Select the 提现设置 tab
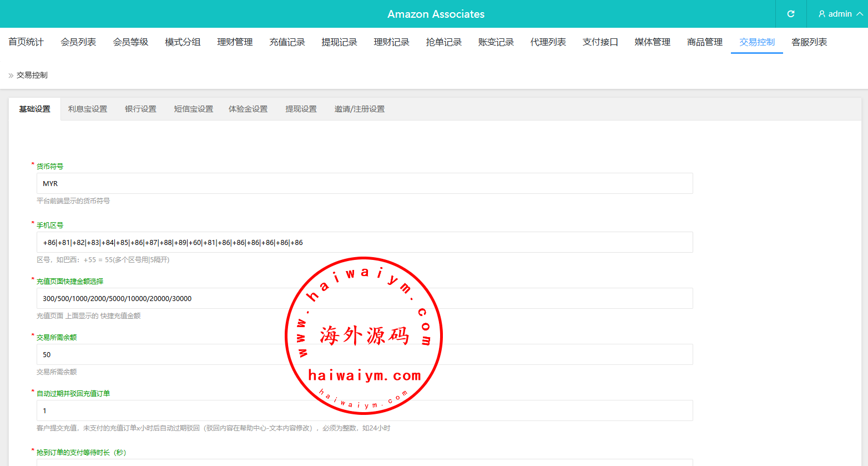Screen dimensions: 868x466 (301, 109)
